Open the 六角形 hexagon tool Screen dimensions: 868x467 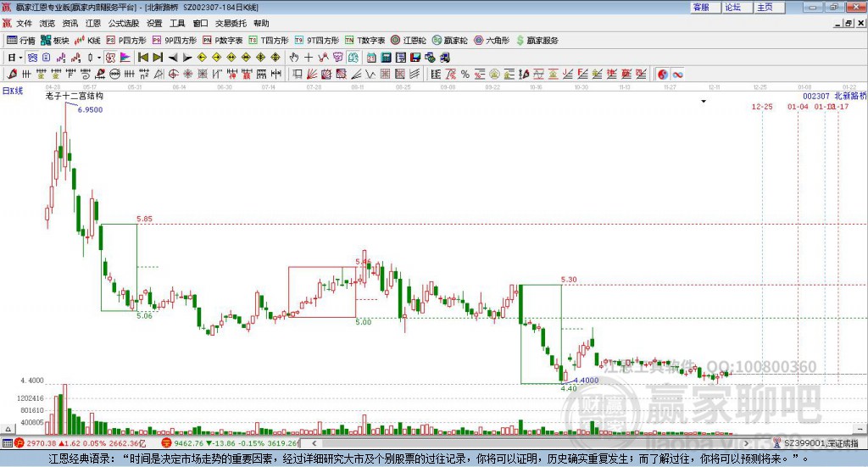pyautogui.click(x=492, y=41)
